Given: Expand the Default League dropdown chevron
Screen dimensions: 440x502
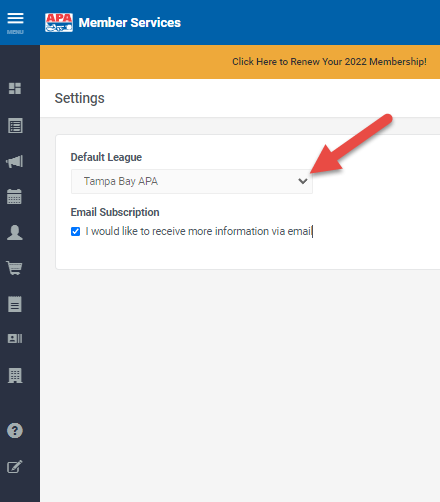Looking at the screenshot, I should click(x=303, y=181).
